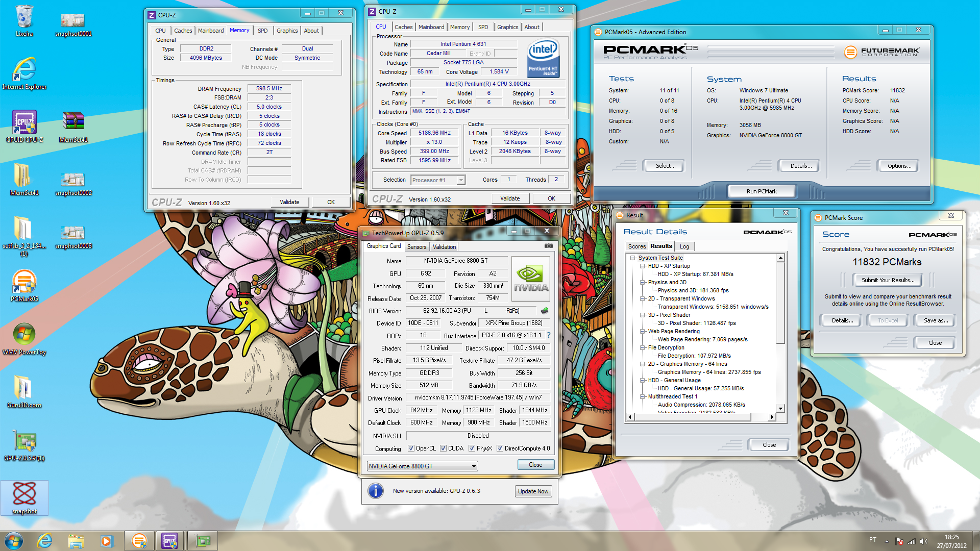Viewport: 980px width, 551px height.
Task: Open the NVIDIA GeForce 8800 GT dropdown
Action: pos(423,466)
